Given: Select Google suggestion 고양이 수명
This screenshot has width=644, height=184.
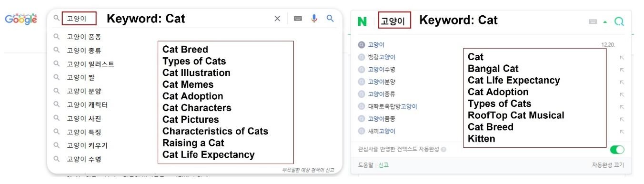Looking at the screenshot, I should 84,159.
